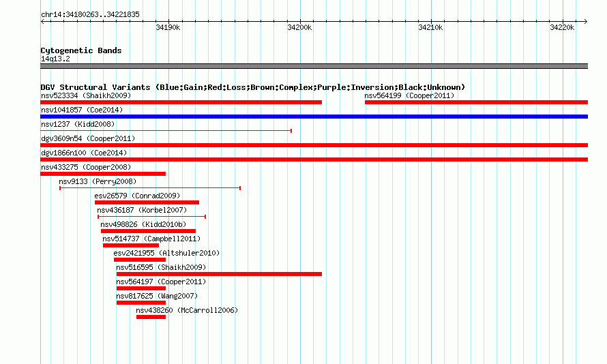
Task: Click the 14q13.2 cytogenetic band label
Action: click(55, 59)
